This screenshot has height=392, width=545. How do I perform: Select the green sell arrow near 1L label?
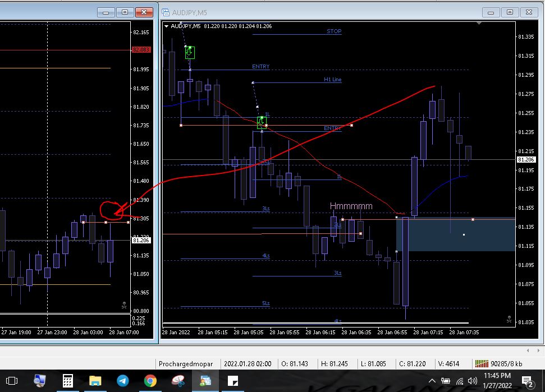(x=262, y=123)
